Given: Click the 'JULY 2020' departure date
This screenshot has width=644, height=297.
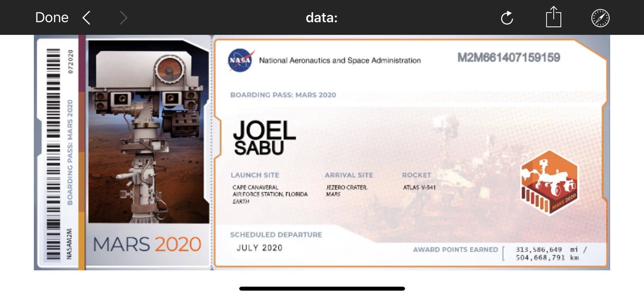Looking at the screenshot, I should [x=260, y=248].
